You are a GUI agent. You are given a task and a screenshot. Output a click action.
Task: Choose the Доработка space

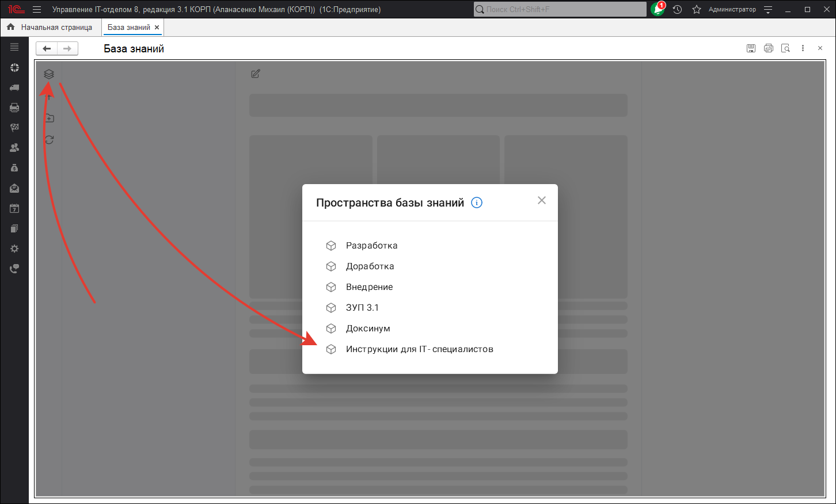370,266
